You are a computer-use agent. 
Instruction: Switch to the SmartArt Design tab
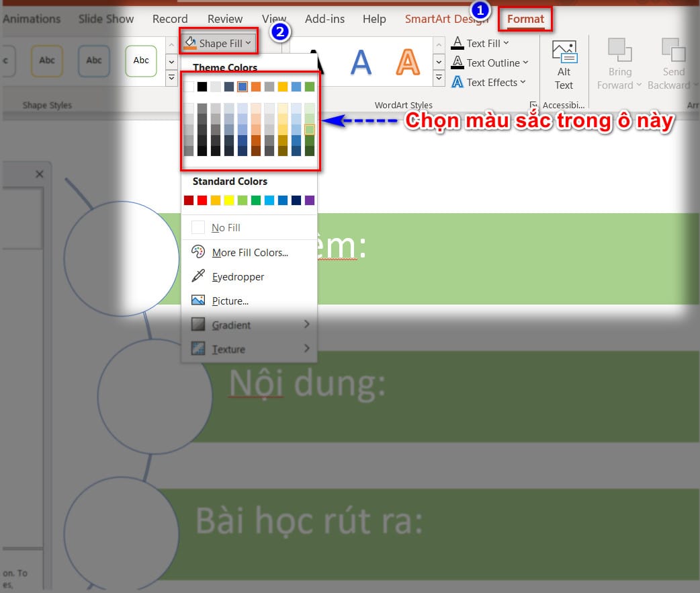[446, 19]
